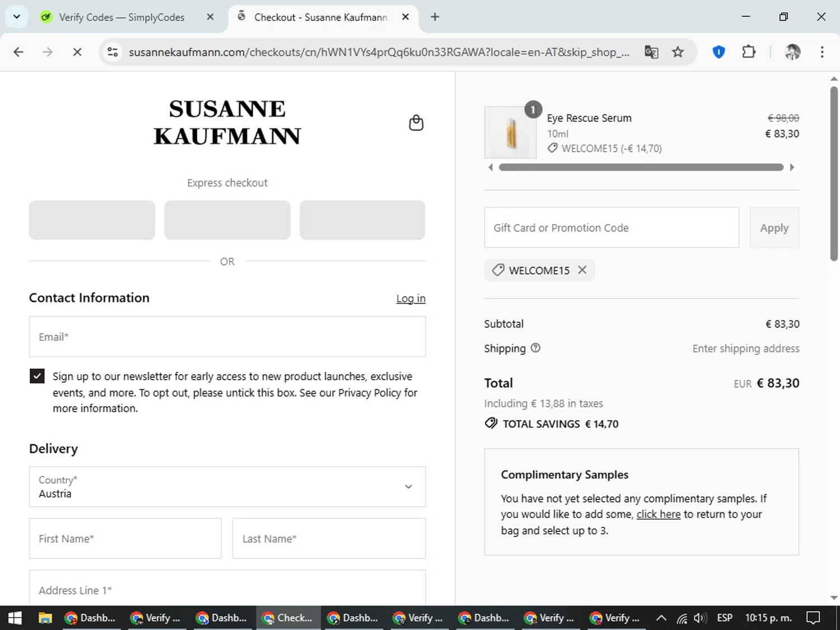Open the network Wi-Fi tray icon

click(x=682, y=618)
